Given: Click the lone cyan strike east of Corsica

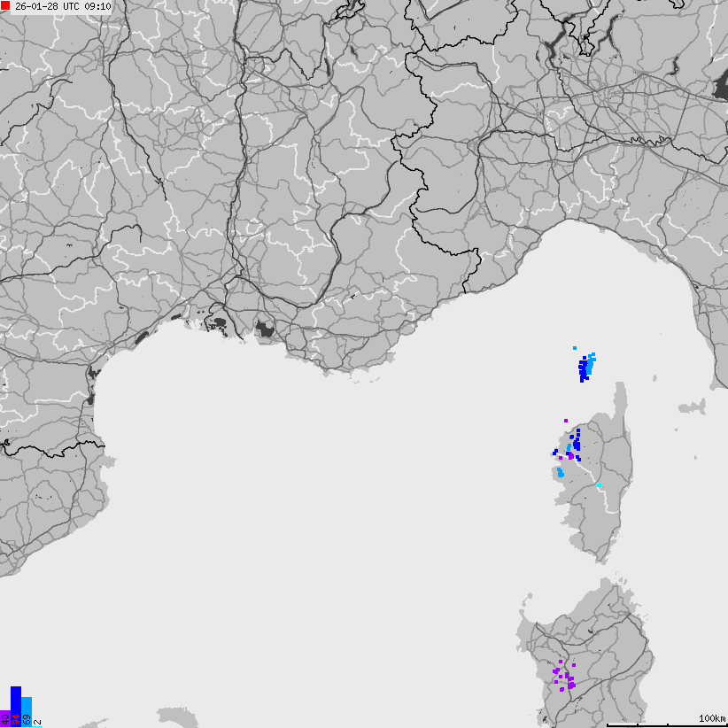Looking at the screenshot, I should point(600,485).
